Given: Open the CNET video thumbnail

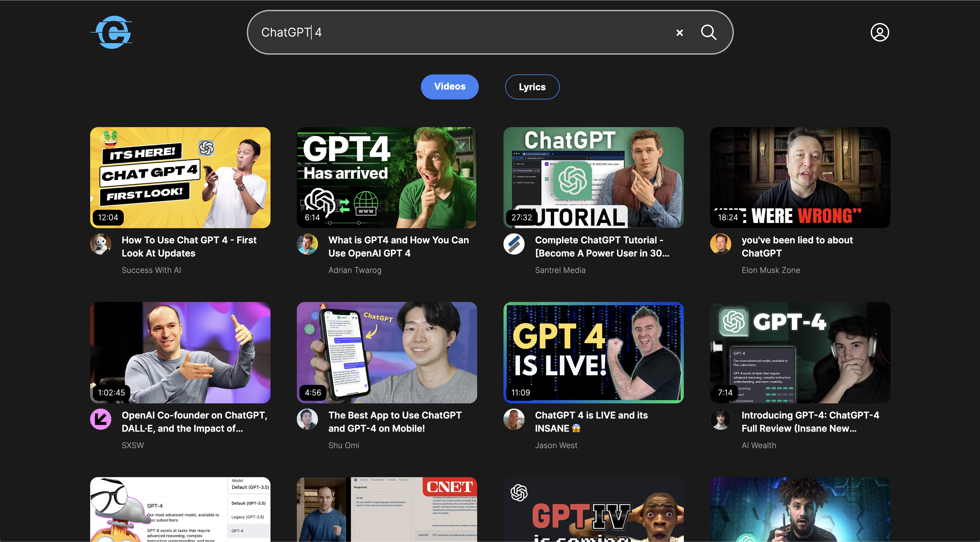Looking at the screenshot, I should [387, 509].
